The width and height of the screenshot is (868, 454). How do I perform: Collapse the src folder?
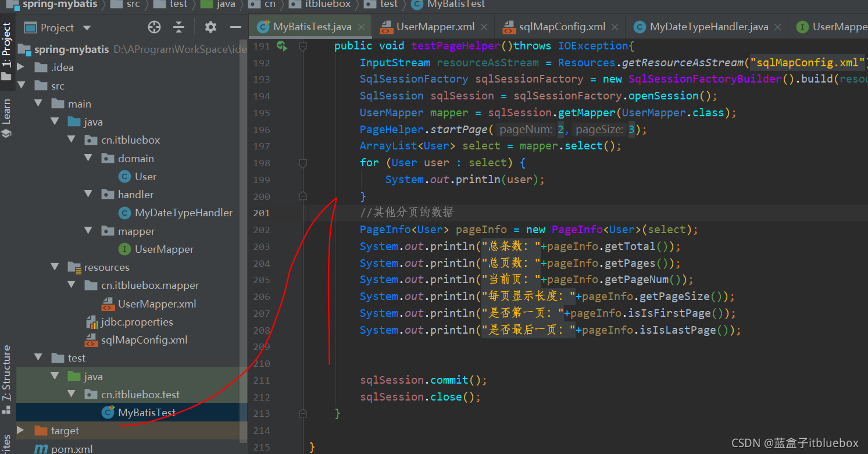click(22, 86)
